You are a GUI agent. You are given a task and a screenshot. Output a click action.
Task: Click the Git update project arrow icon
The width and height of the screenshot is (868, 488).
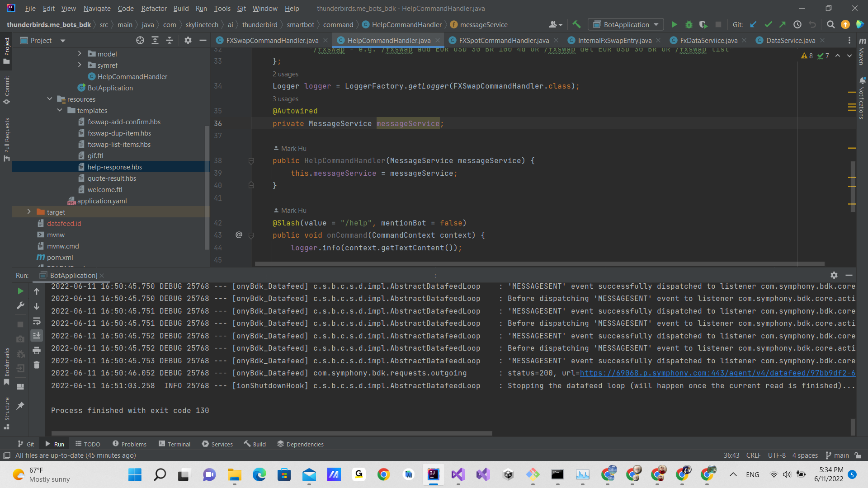[x=753, y=25]
